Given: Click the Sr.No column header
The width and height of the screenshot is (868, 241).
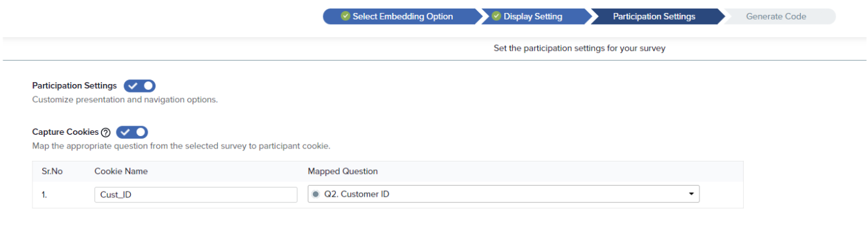Looking at the screenshot, I should [x=52, y=171].
